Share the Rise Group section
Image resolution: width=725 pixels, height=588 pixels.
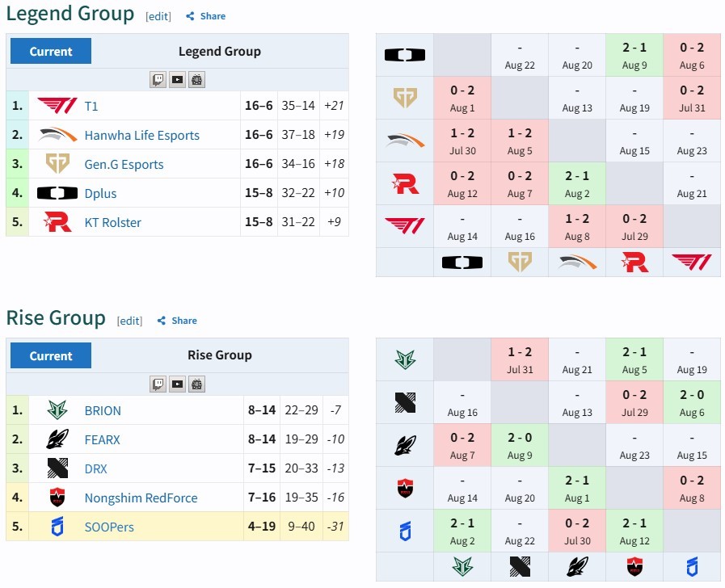[x=177, y=321]
